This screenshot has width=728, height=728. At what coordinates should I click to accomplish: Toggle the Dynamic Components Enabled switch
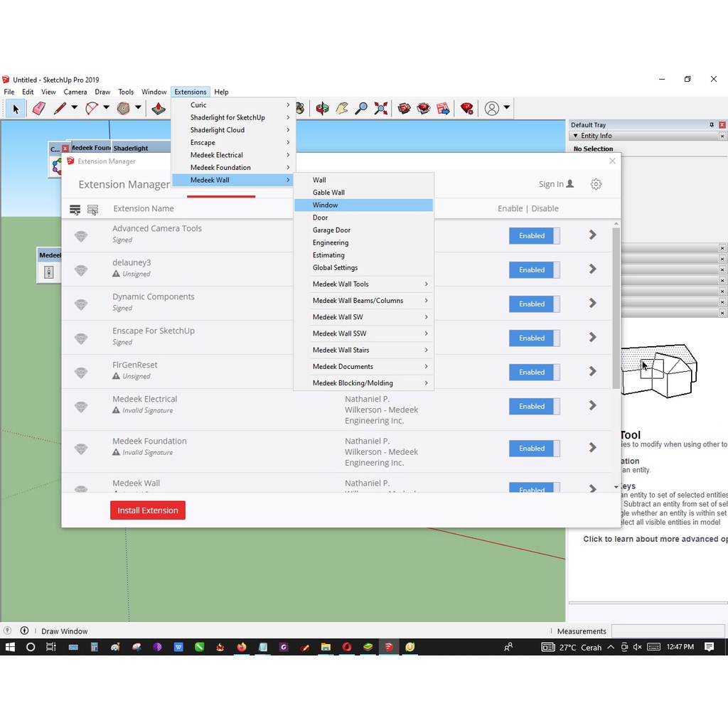point(534,304)
